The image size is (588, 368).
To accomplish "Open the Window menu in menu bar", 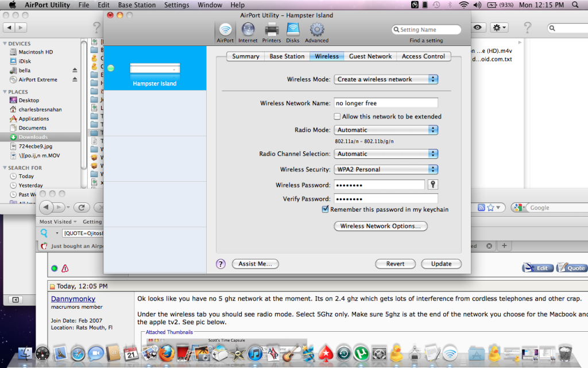I will (210, 5).
